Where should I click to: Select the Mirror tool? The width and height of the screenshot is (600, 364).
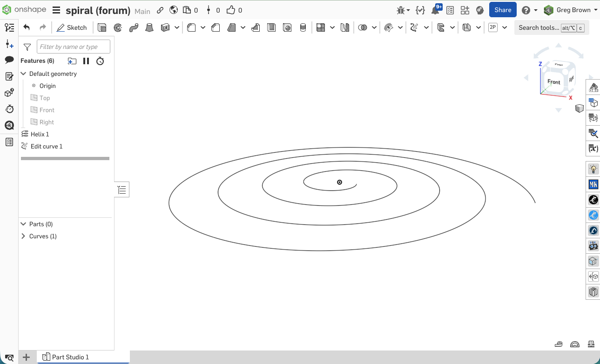point(345,27)
